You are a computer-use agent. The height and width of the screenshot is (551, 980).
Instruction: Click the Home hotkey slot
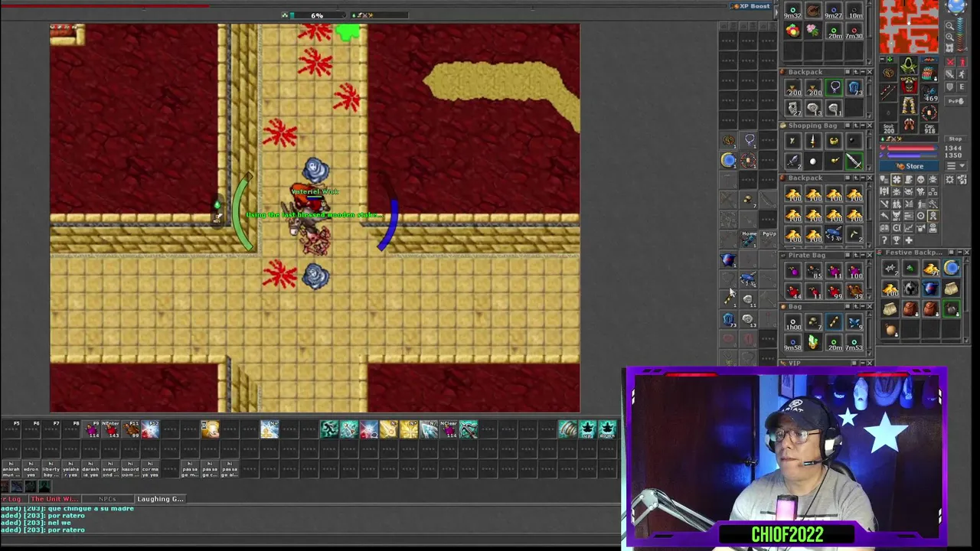pos(749,239)
